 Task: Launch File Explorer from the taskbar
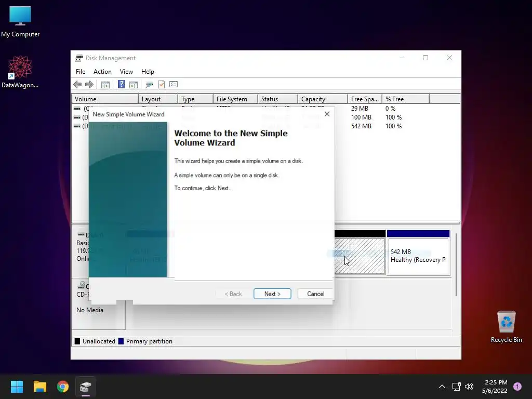tap(39, 387)
